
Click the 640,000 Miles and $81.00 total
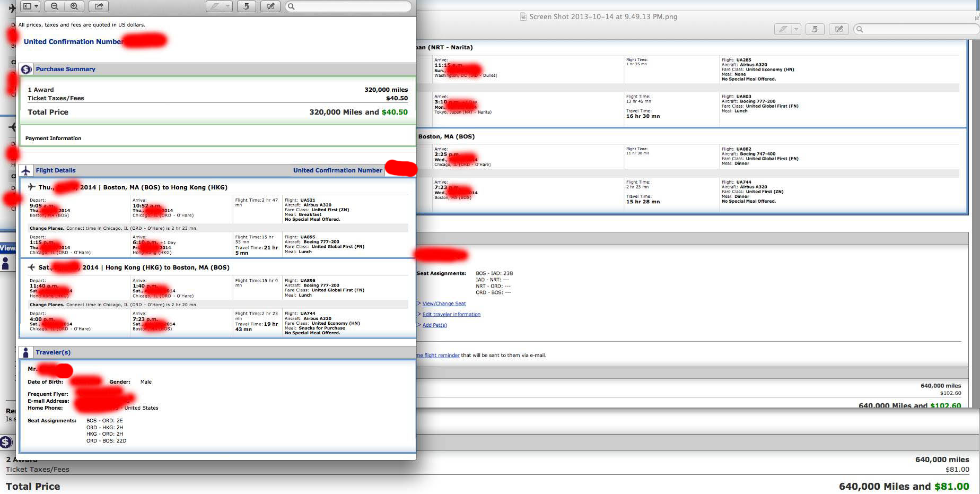(x=904, y=487)
